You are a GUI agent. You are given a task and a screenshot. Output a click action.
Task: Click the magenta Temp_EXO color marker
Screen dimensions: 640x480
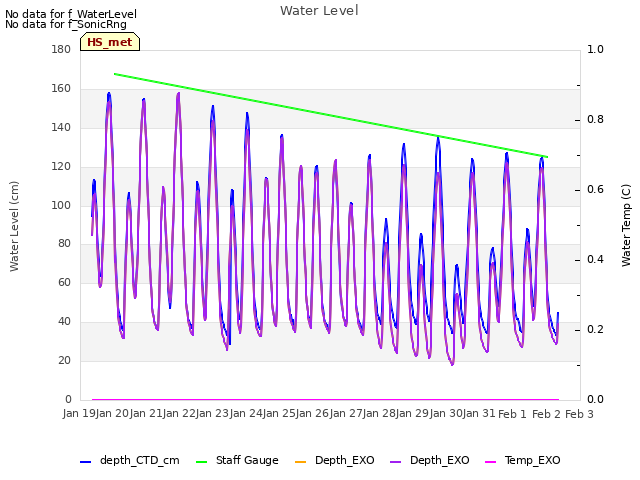tap(490, 462)
